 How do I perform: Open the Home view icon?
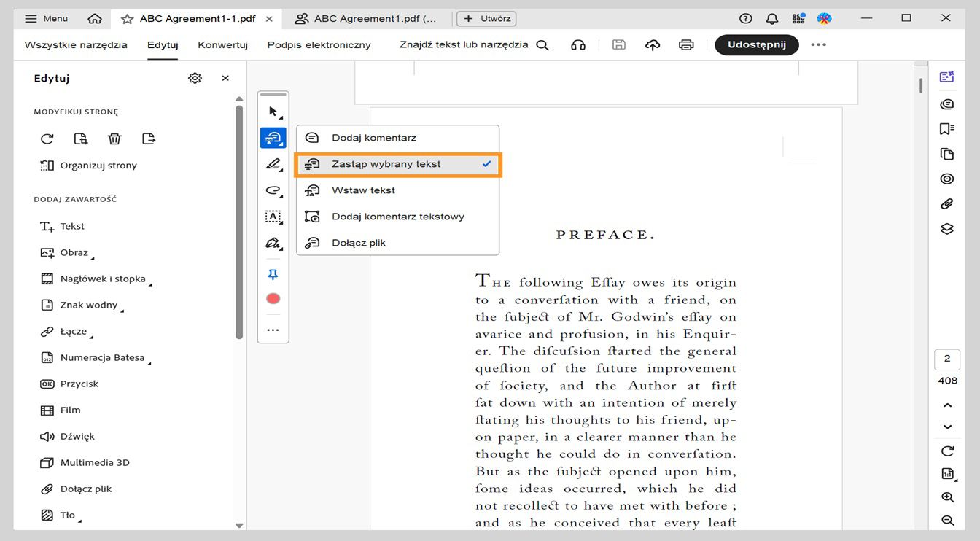tap(94, 19)
